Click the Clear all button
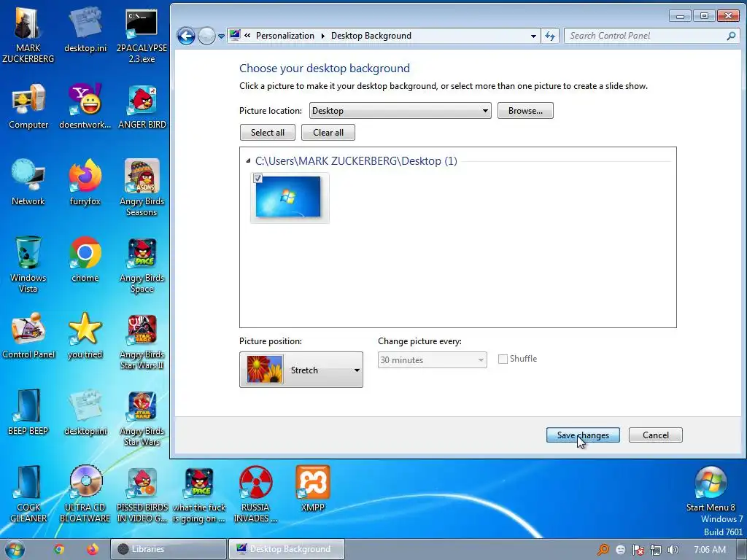The height and width of the screenshot is (560, 747). click(328, 133)
